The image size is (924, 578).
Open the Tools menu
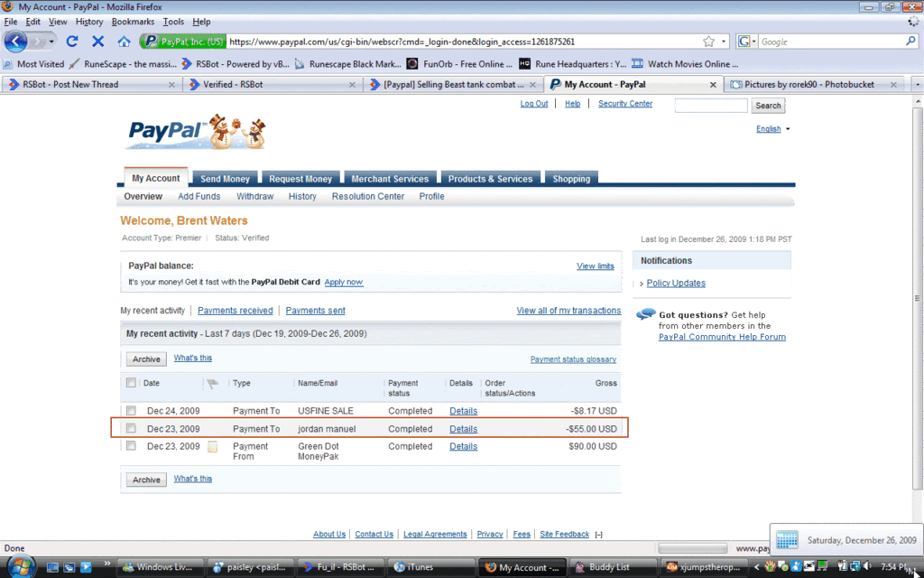pyautogui.click(x=174, y=22)
